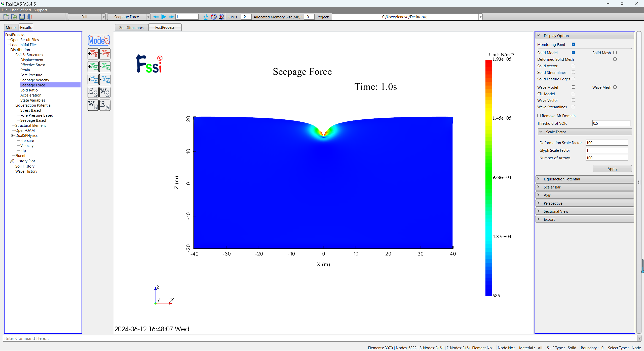The image size is (644, 351).
Task: Collapse the Display Option section
Action: 585,36
